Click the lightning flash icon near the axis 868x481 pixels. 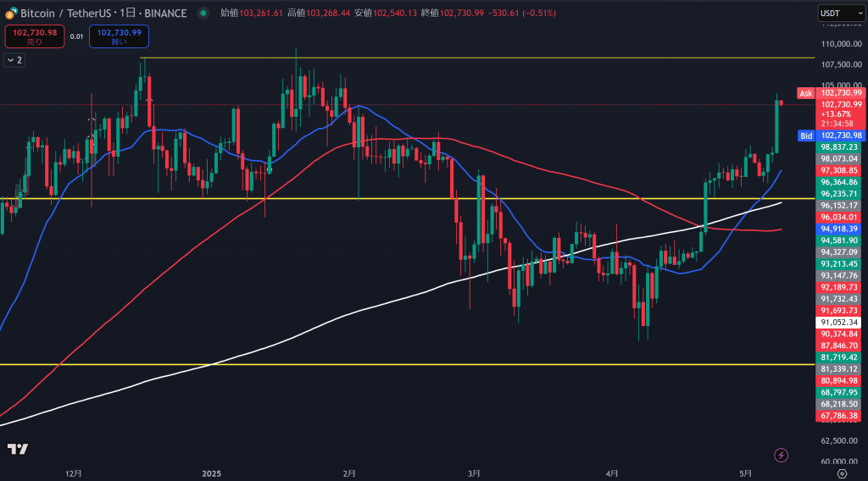[781, 455]
